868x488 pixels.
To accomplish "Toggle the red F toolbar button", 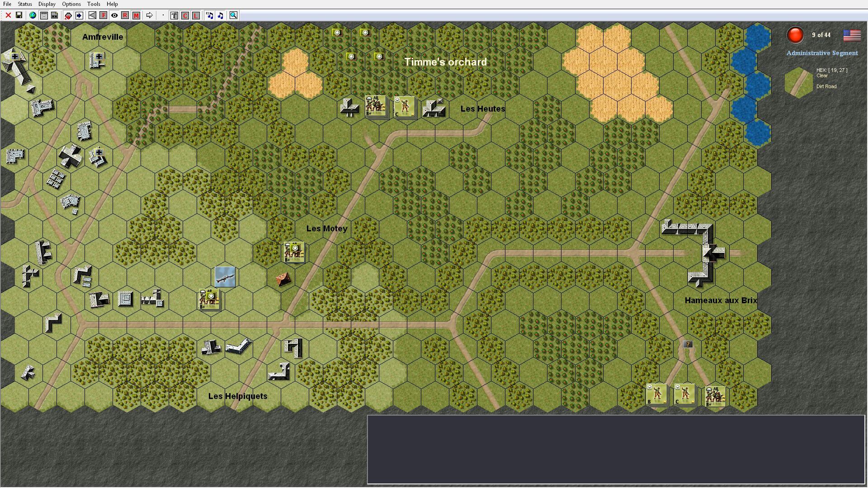I will click(x=104, y=15).
